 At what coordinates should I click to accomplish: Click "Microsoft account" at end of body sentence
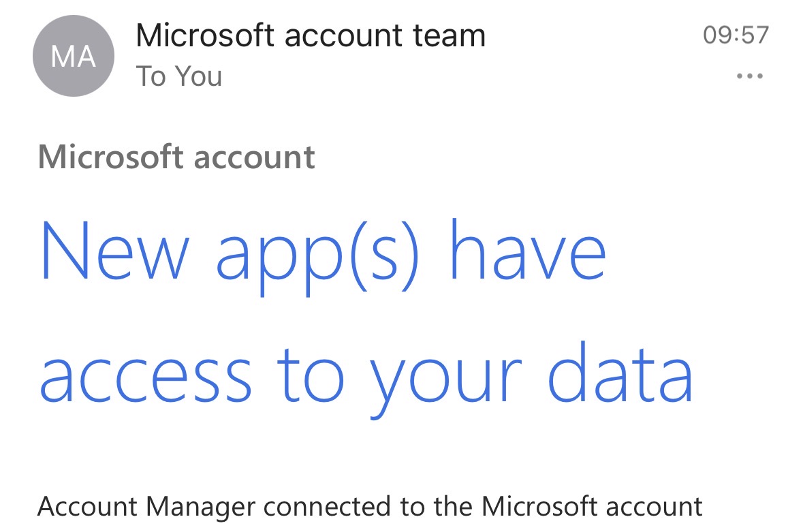click(x=591, y=506)
